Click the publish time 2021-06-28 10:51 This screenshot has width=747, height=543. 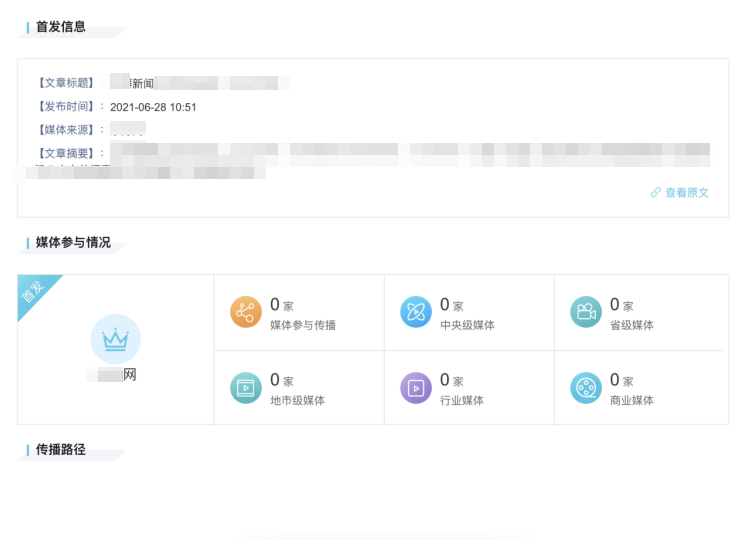(153, 107)
